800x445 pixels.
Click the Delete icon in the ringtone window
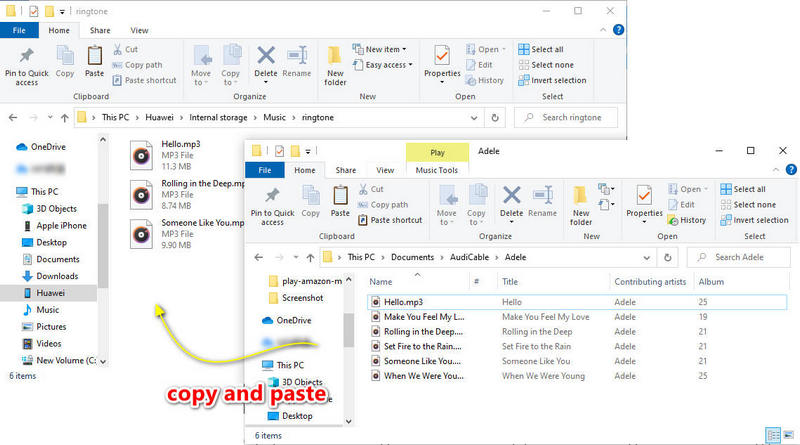pyautogui.click(x=266, y=62)
